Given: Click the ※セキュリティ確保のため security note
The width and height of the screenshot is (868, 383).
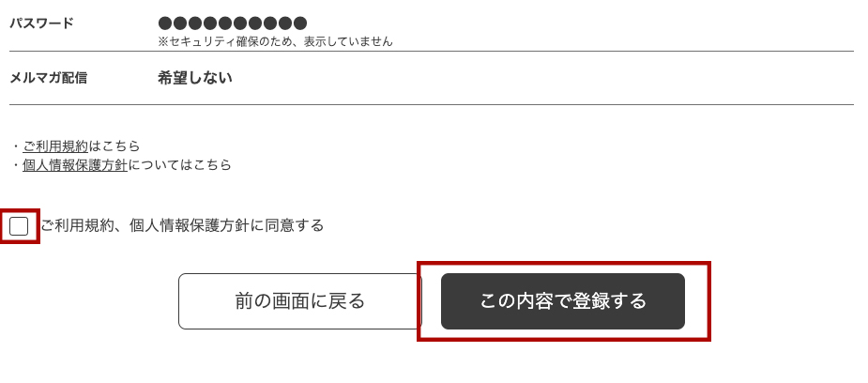Looking at the screenshot, I should point(275,41).
